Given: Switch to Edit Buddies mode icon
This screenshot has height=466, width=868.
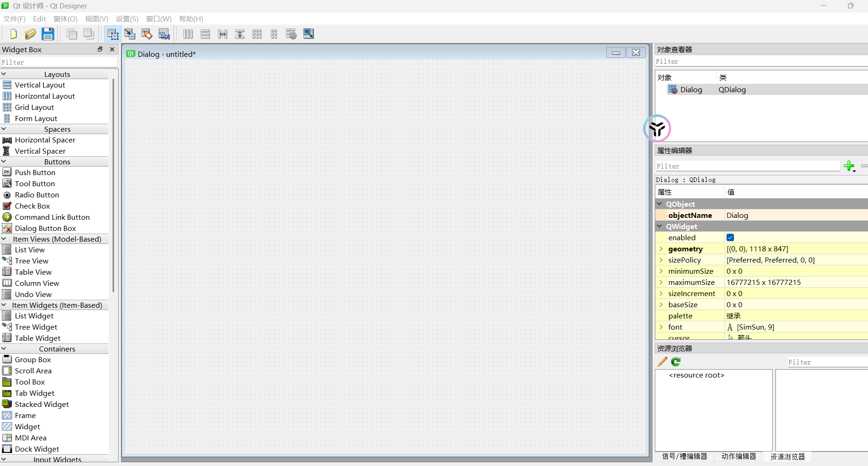Looking at the screenshot, I should pyautogui.click(x=147, y=34).
